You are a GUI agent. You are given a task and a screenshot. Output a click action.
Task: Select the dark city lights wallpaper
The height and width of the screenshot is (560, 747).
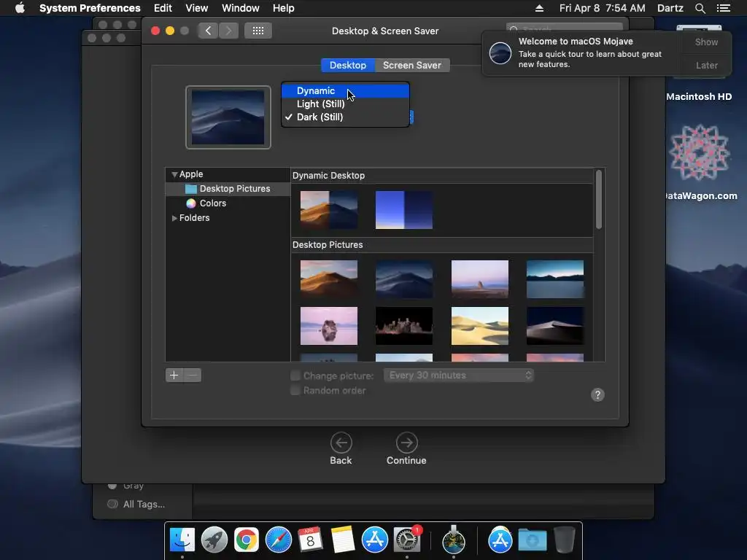404,326
